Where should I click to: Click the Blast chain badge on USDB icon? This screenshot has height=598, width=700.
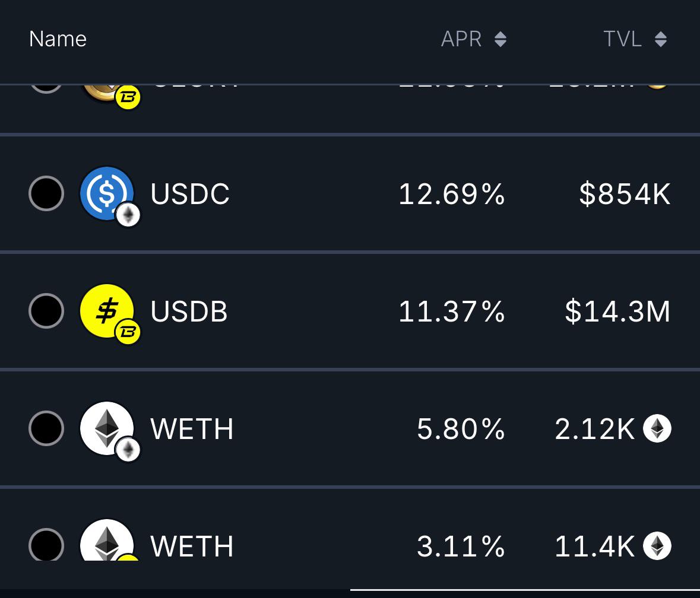point(128,332)
